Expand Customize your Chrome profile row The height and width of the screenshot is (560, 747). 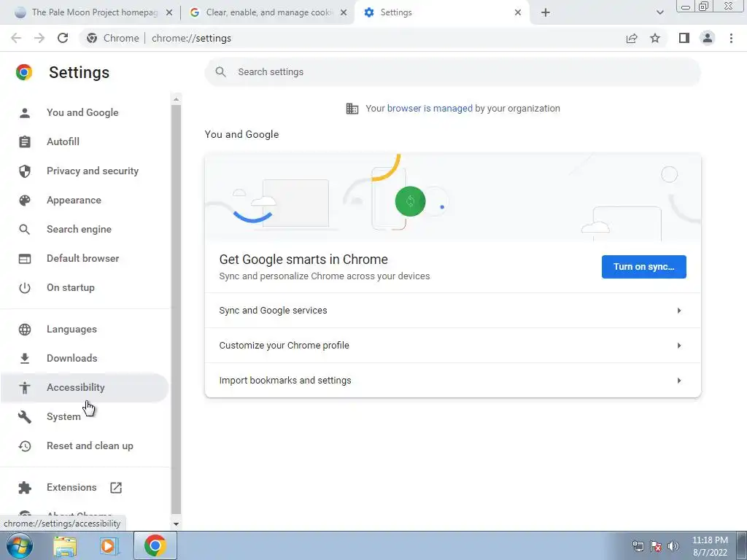452,346
